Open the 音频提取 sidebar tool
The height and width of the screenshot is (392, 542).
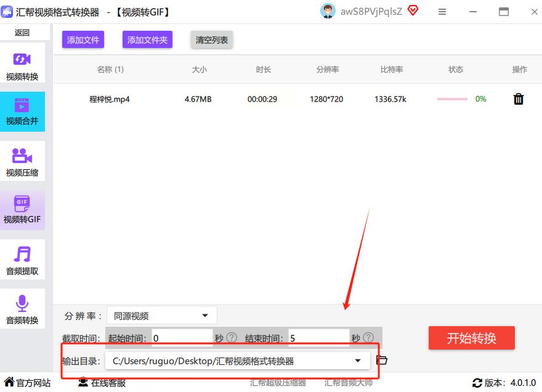pyautogui.click(x=22, y=259)
